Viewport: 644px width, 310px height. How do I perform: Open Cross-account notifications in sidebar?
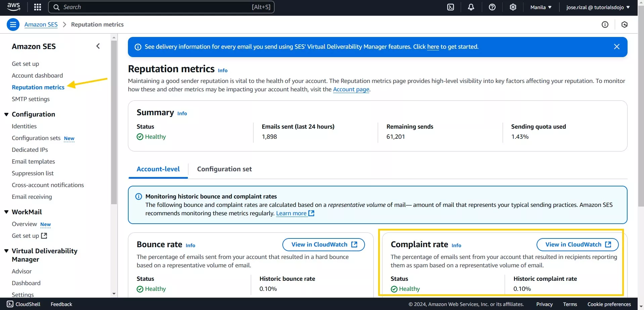(x=48, y=185)
